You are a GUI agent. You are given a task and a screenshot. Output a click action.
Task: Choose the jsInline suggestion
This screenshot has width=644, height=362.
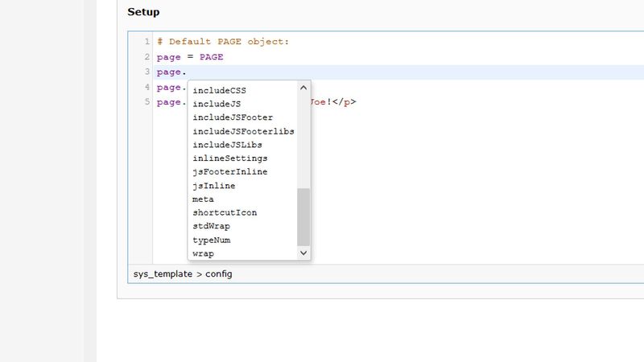pos(213,186)
